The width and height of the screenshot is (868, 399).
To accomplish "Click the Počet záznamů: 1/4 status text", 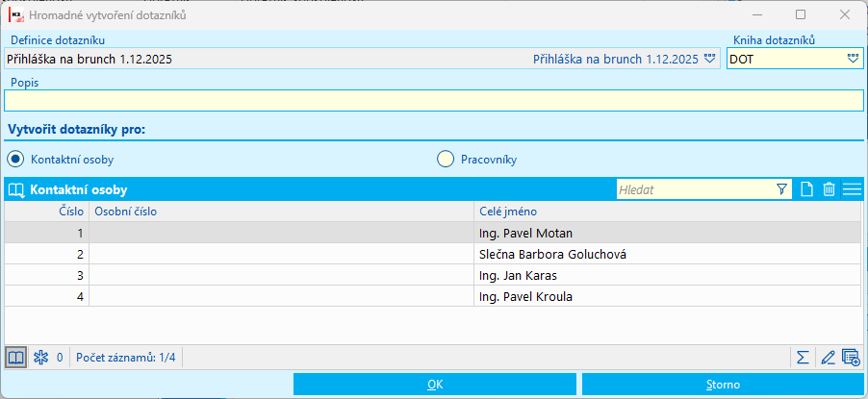I will pos(126,358).
